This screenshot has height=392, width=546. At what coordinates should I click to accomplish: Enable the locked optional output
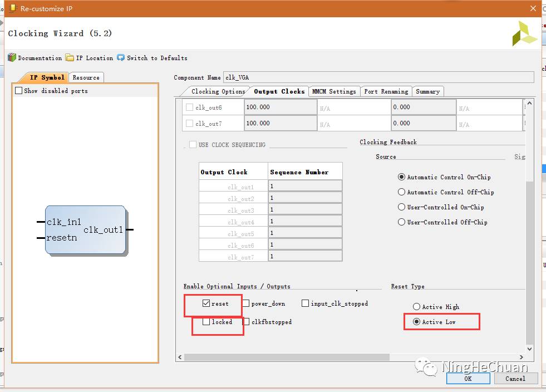point(206,322)
